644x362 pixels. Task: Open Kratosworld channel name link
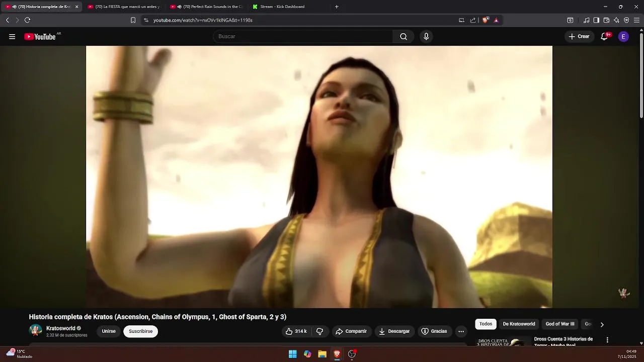coord(60,328)
